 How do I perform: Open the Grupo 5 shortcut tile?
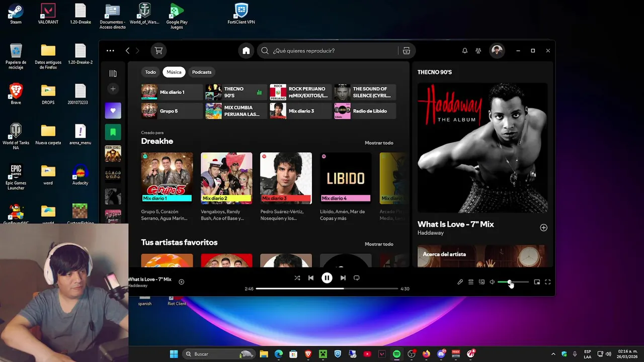(172, 111)
